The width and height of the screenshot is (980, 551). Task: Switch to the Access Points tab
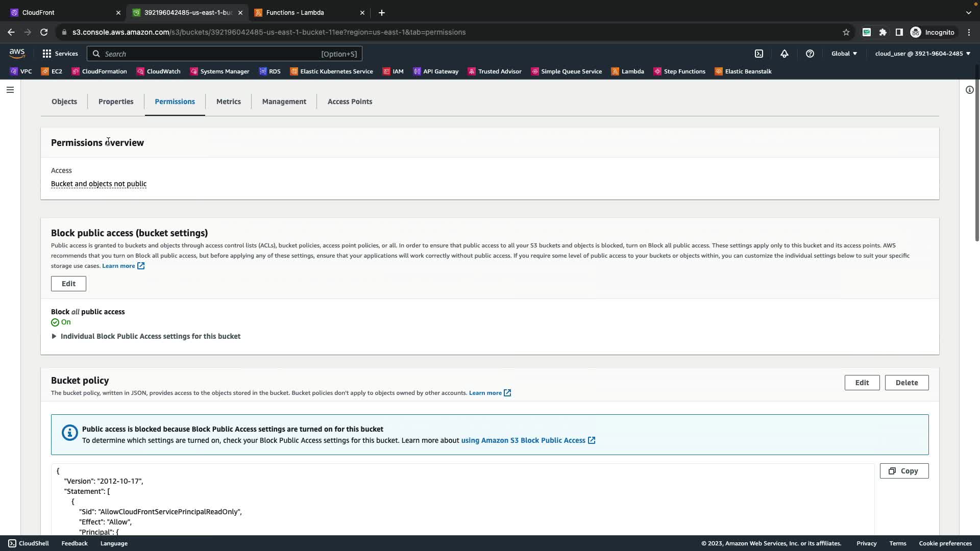point(350,102)
